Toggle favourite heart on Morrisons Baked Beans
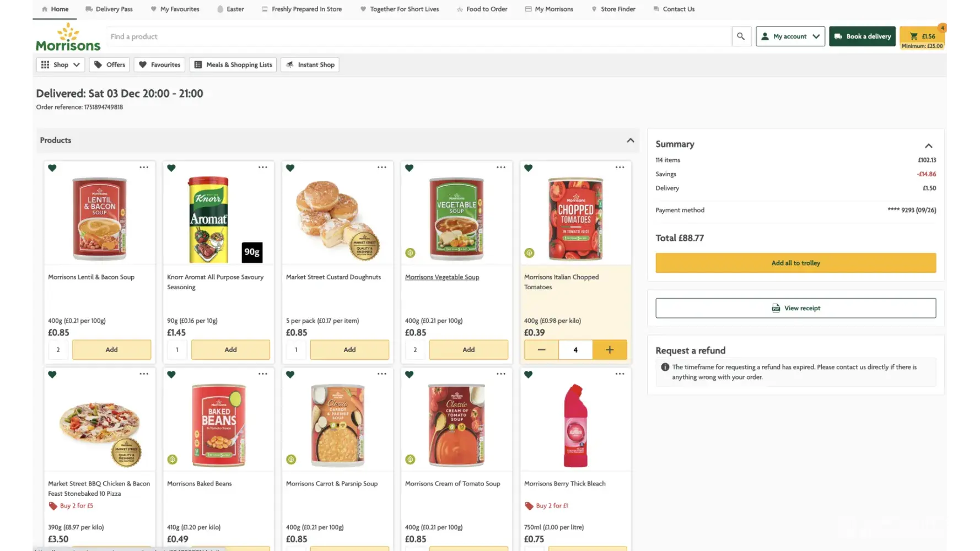The width and height of the screenshot is (980, 551). [171, 375]
